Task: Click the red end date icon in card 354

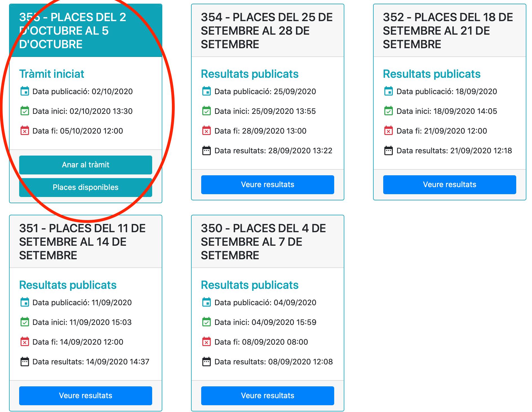Action: [207, 131]
